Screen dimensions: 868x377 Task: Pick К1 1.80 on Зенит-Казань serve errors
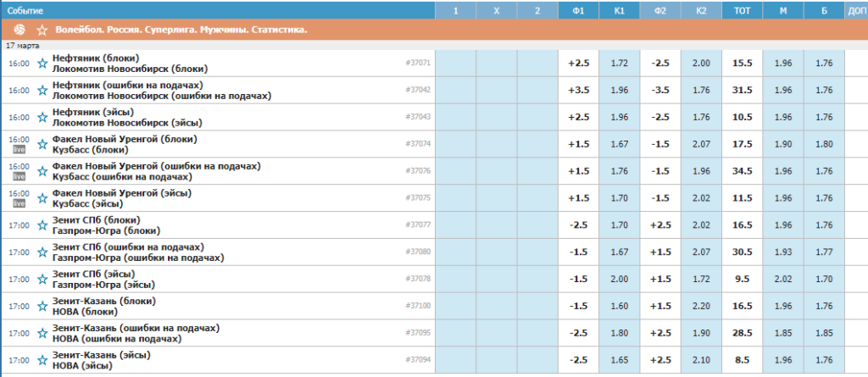click(x=620, y=333)
